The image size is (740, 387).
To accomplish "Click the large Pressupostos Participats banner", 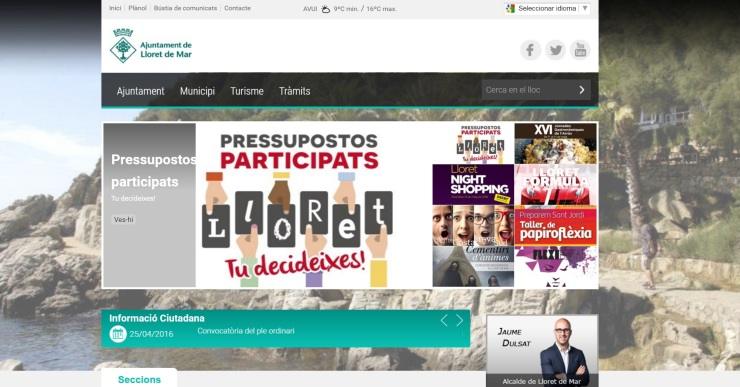I will click(x=314, y=205).
